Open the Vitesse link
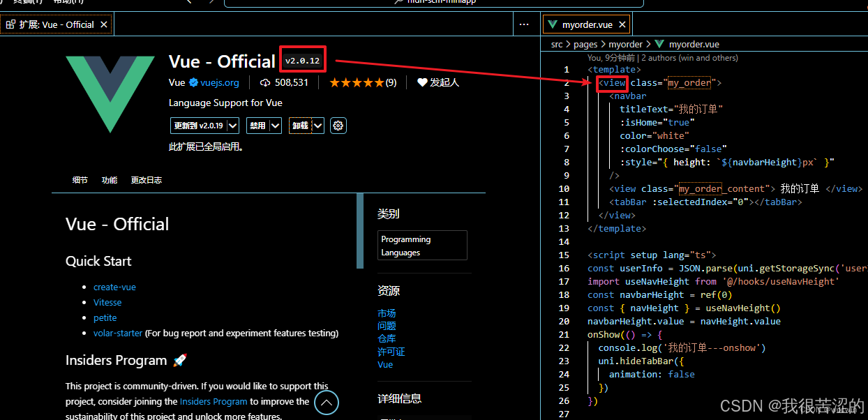This screenshot has height=420, width=868. click(x=107, y=302)
